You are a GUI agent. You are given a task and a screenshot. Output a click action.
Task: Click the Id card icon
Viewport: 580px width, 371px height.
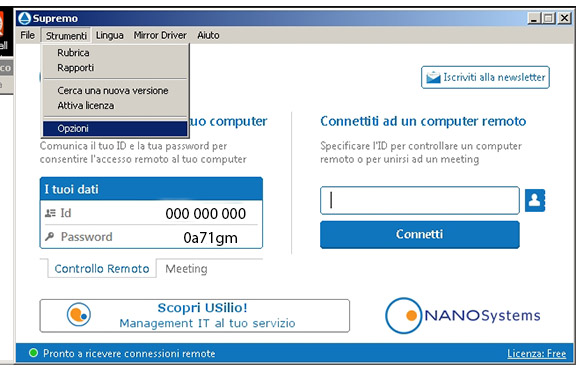[50, 213]
